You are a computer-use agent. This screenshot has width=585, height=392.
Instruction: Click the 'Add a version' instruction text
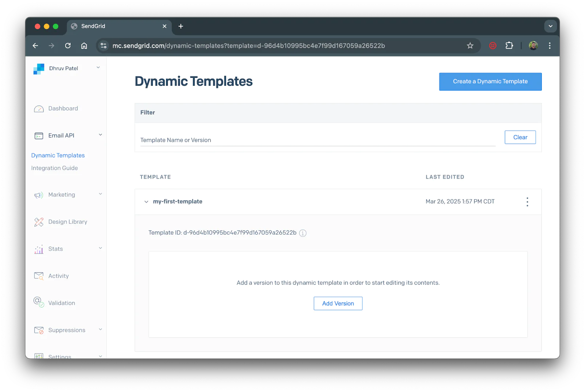tap(338, 283)
